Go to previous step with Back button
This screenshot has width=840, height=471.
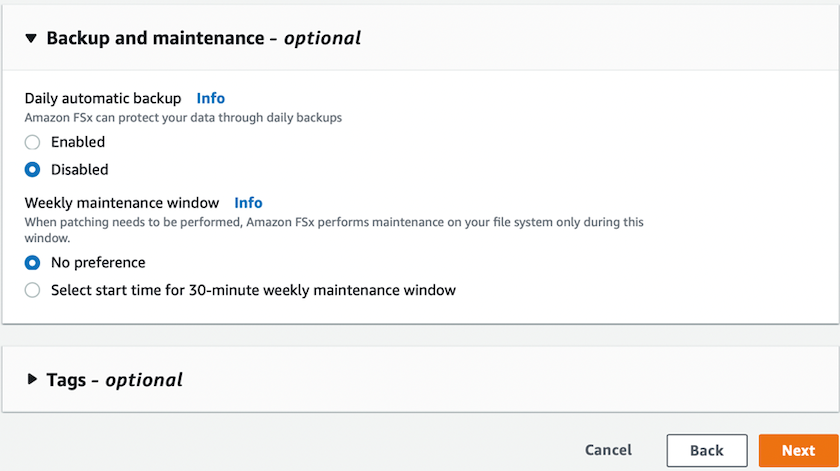[x=706, y=450]
